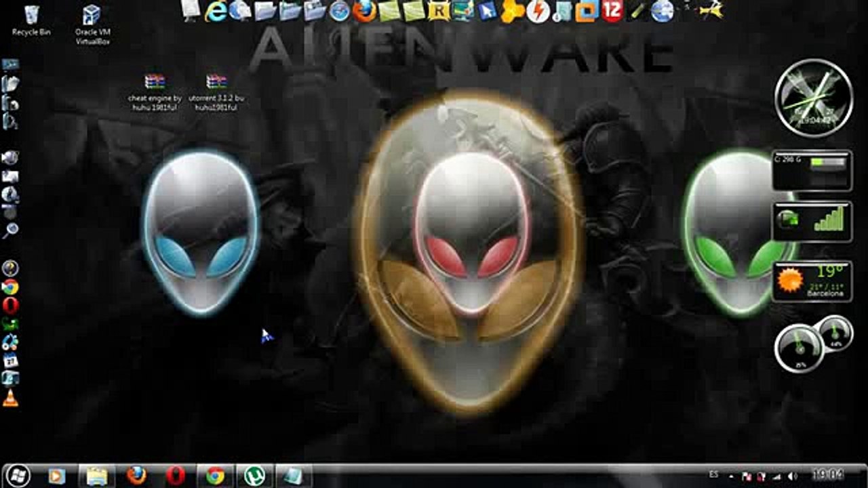Open the yellow honeycomb icon in dock
Image resolution: width=868 pixels, height=488 pixels.
coord(513,11)
